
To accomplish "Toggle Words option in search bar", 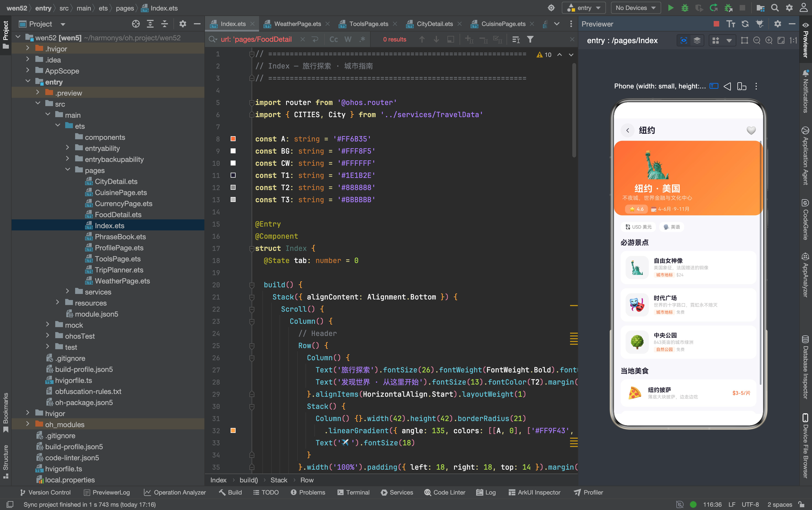I will point(348,40).
